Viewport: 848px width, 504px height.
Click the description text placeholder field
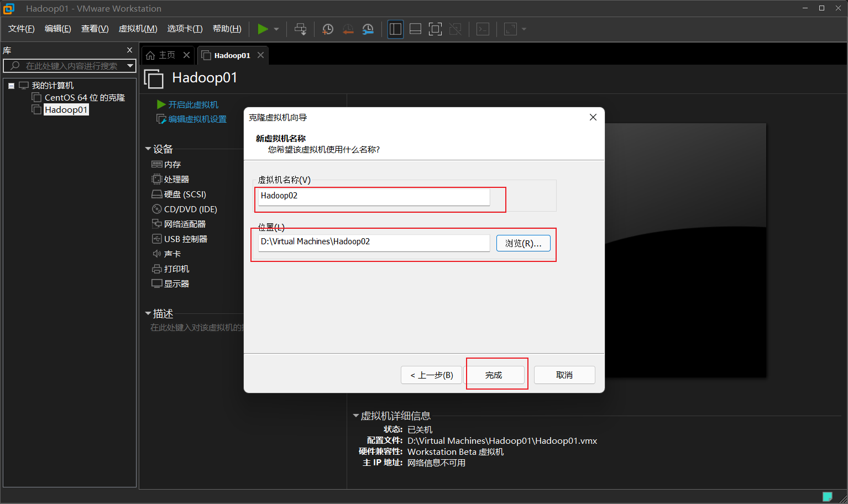click(197, 328)
